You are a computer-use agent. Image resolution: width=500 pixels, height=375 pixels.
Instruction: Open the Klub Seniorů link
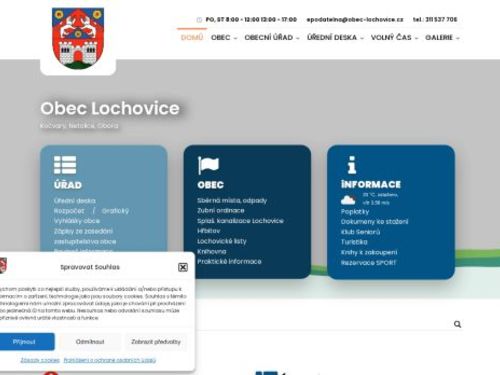point(360,232)
